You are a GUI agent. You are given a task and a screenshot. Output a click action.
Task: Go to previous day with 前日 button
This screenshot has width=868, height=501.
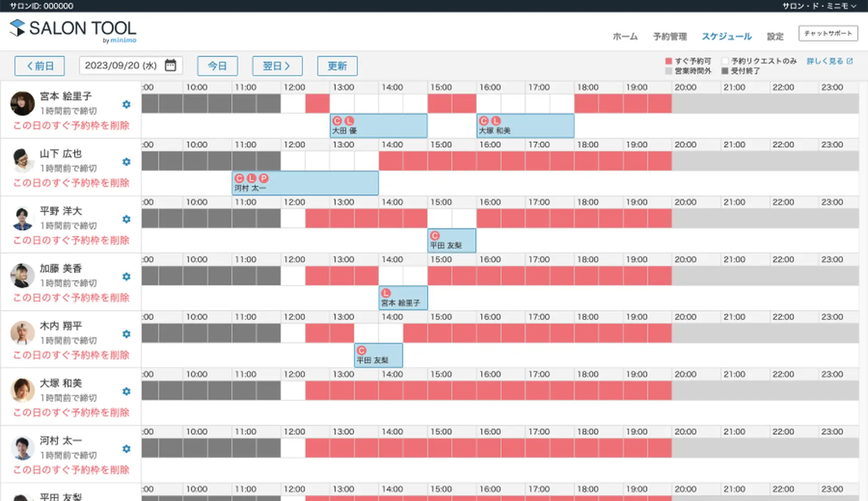pos(39,66)
